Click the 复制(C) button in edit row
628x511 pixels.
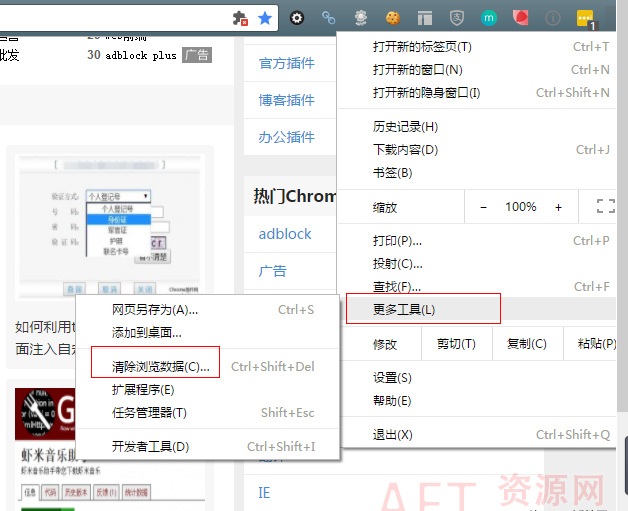[x=526, y=344]
